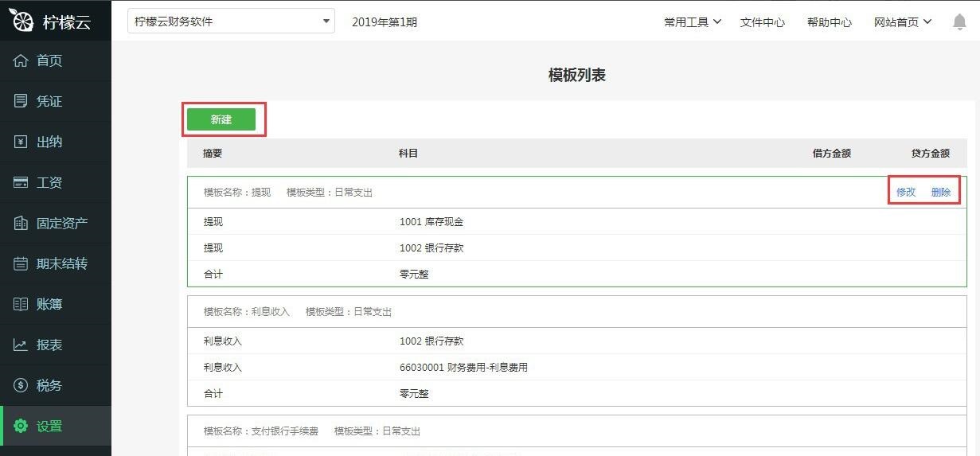Viewport: 980px width, 456px height.
Task: Click the 科目 column header
Action: tap(408, 153)
